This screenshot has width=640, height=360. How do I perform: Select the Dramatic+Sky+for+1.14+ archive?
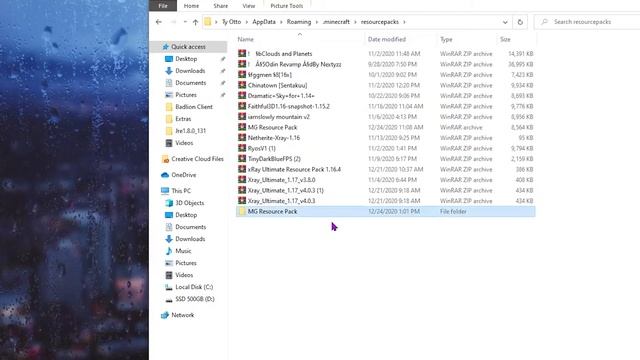click(385, 96)
